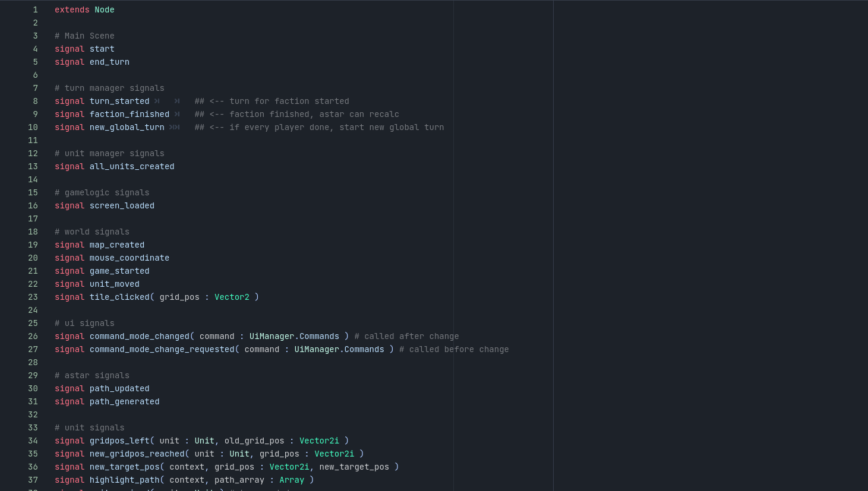
Task: Click comment "faction finished, astar can recalc"
Action: [314, 114]
